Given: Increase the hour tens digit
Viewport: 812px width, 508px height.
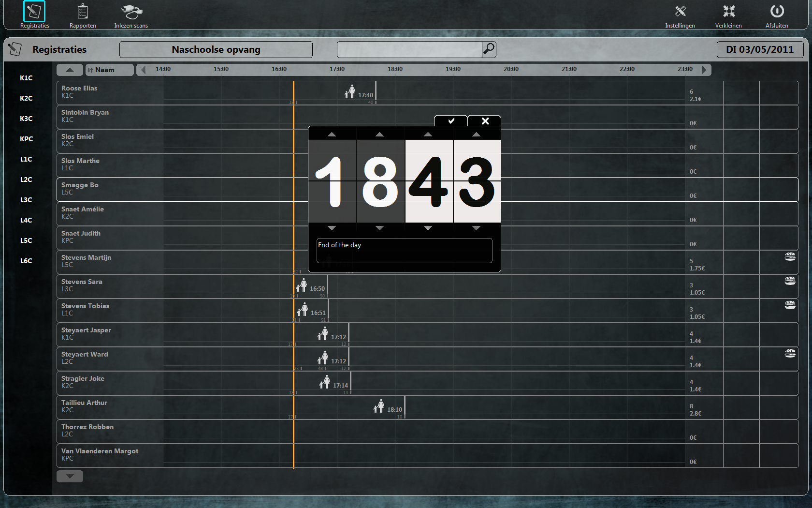Looking at the screenshot, I should 332,134.
